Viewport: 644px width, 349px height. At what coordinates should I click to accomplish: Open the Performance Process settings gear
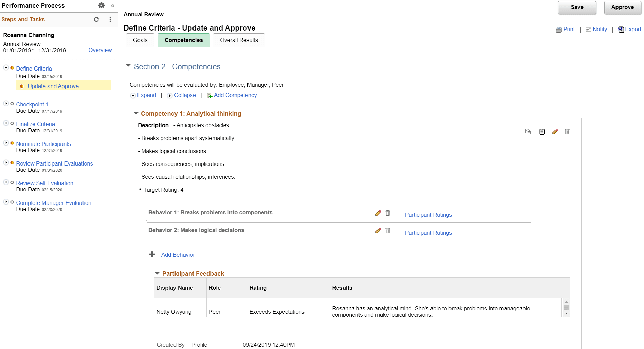pos(101,5)
